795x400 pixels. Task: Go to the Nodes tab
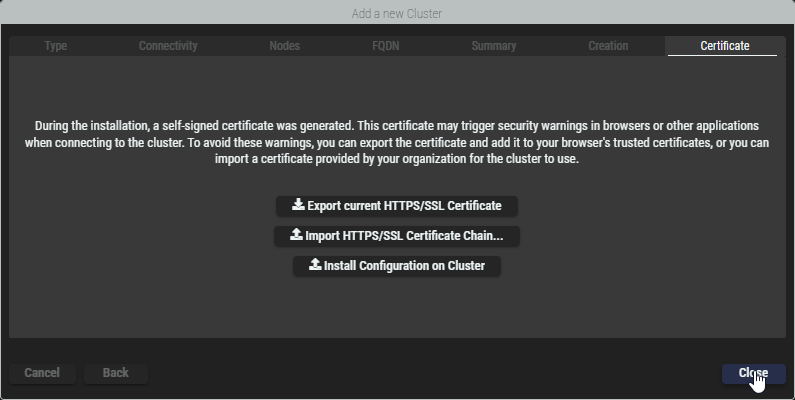coord(284,46)
